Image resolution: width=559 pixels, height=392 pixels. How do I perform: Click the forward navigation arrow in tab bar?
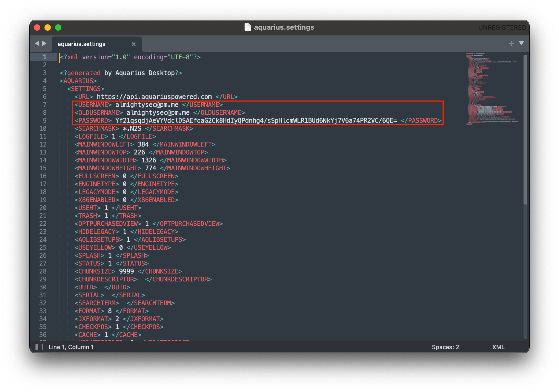pos(44,43)
